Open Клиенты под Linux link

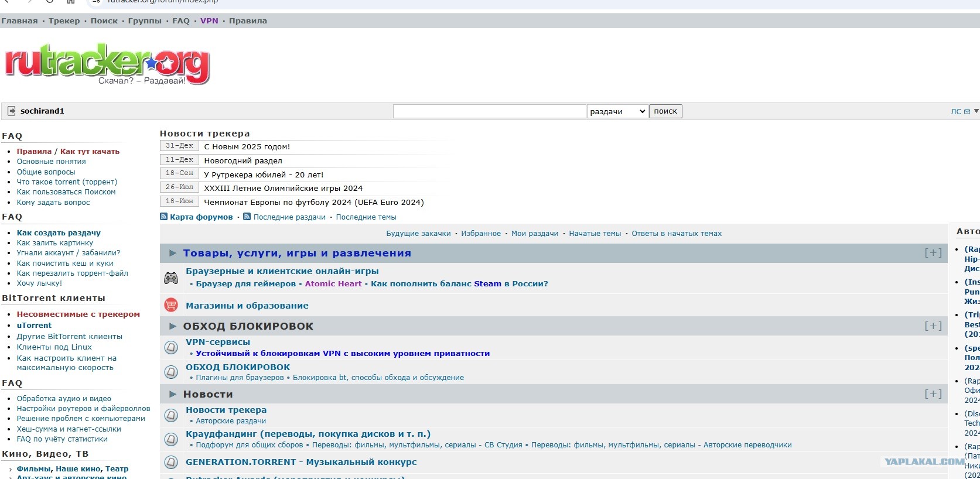click(54, 347)
